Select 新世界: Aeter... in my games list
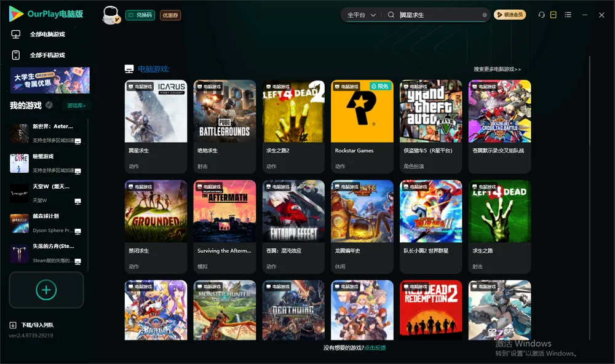This screenshot has width=615, height=364. [46, 133]
